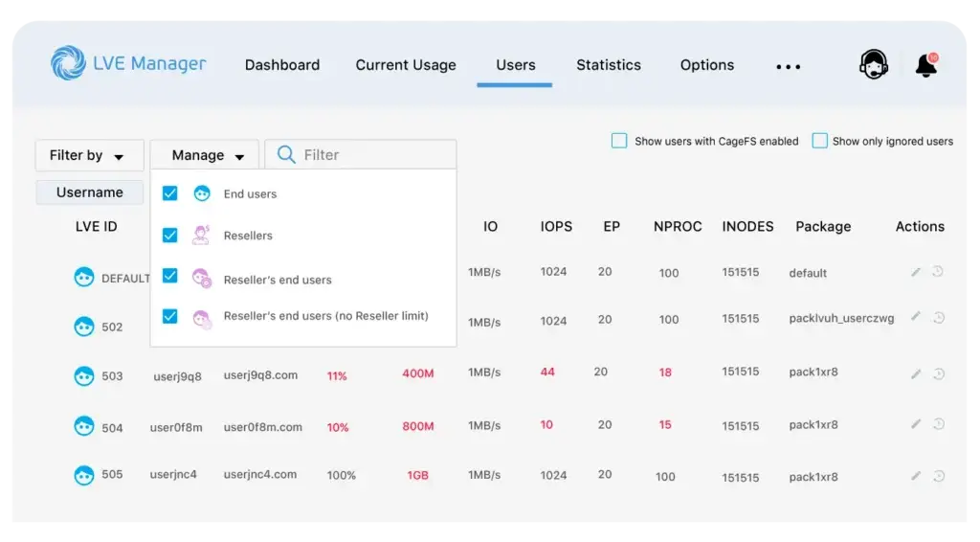Enable Show only ignored users checkbox

click(819, 141)
